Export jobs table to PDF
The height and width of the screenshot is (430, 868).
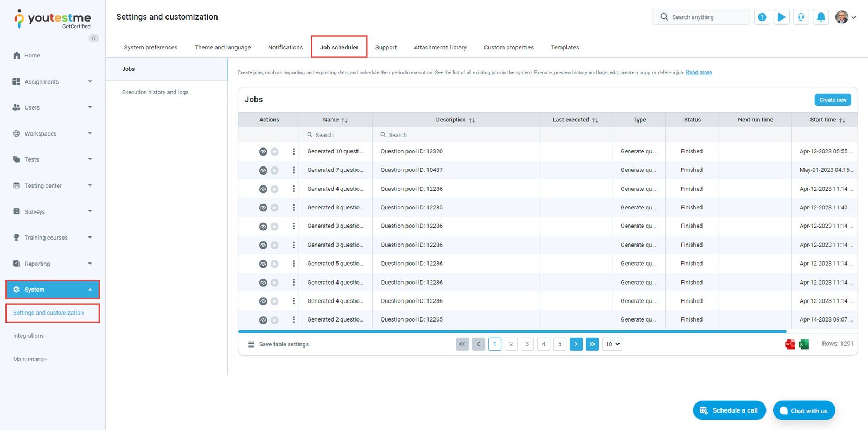click(790, 344)
